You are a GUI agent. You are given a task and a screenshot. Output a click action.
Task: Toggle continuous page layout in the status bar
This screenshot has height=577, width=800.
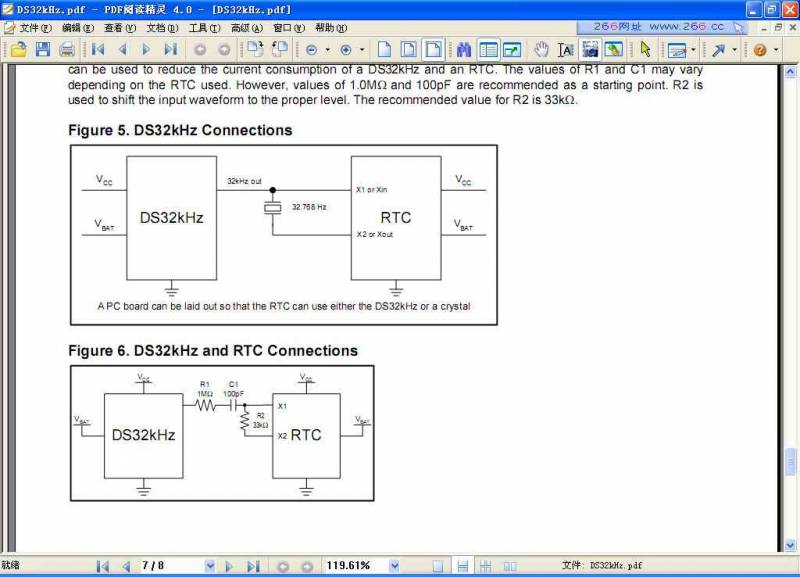[462, 566]
